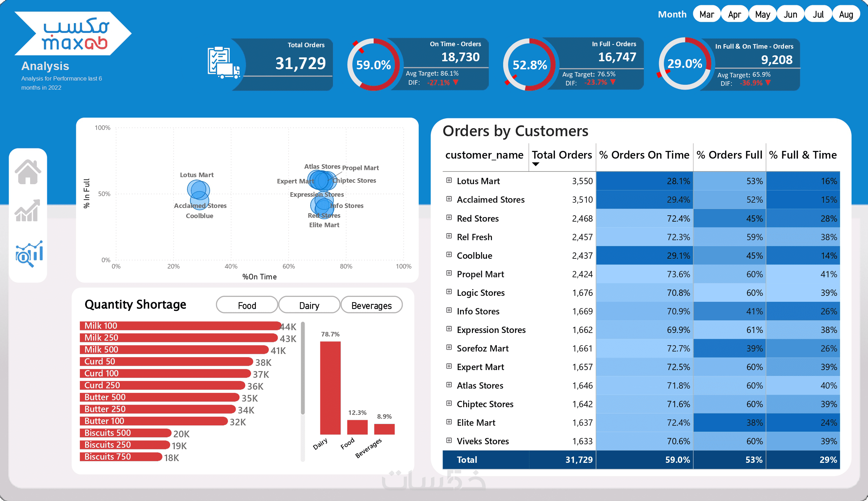Click the delivery truck checklist icon
The width and height of the screenshot is (868, 501).
click(x=223, y=63)
